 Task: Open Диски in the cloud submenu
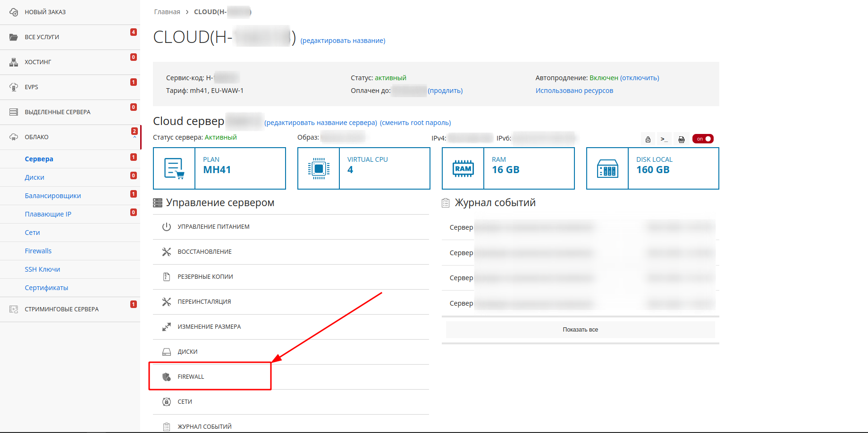tap(34, 177)
